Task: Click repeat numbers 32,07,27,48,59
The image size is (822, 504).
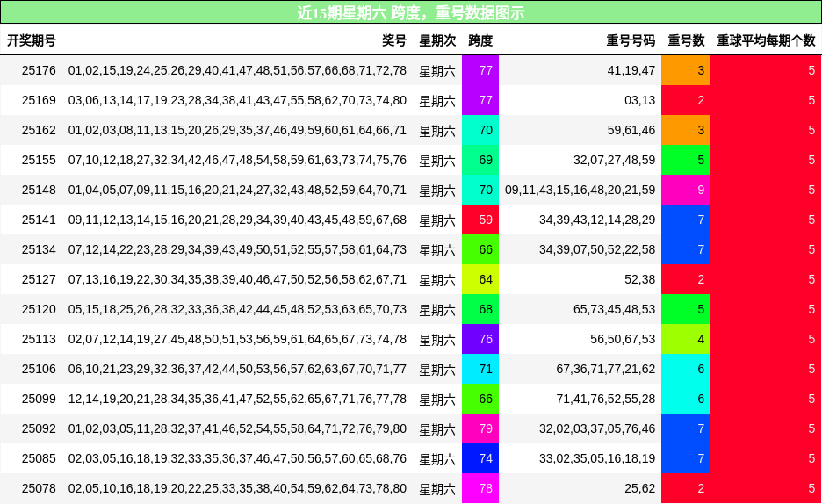Action: point(615,160)
